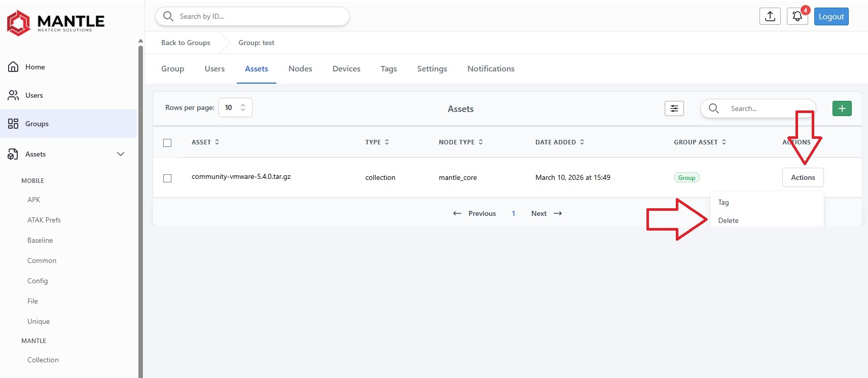Open the Actions dropdown for community-vmware asset
868x378 pixels.
click(803, 177)
